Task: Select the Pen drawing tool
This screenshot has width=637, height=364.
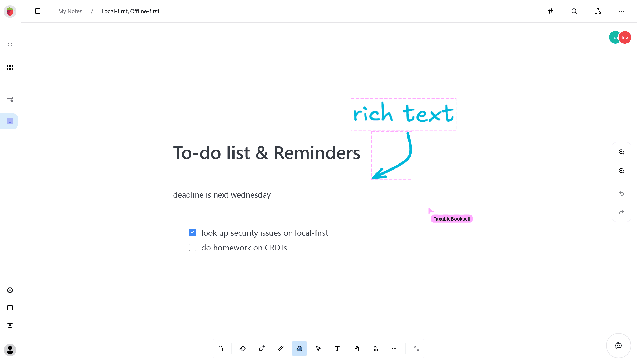Action: pos(261,348)
